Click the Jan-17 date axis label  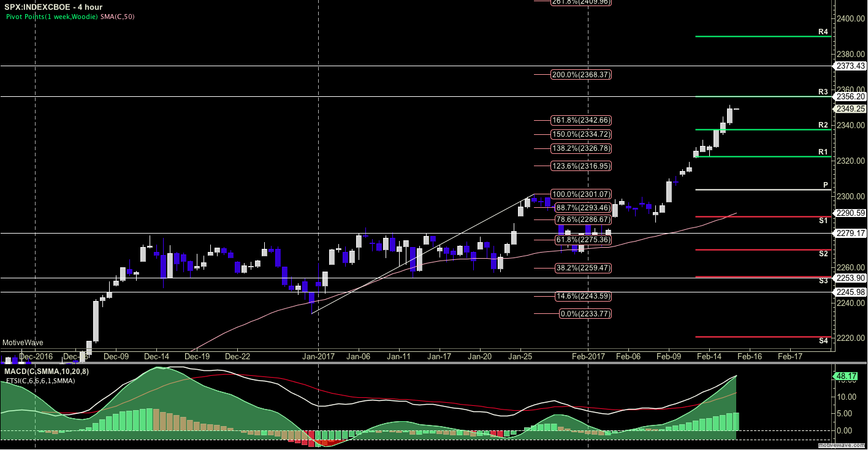coord(440,356)
